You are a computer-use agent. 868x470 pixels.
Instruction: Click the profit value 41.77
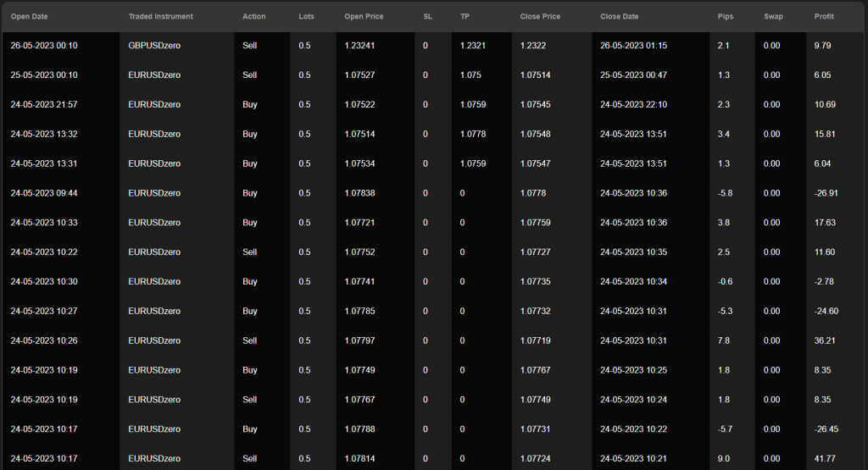[824, 459]
